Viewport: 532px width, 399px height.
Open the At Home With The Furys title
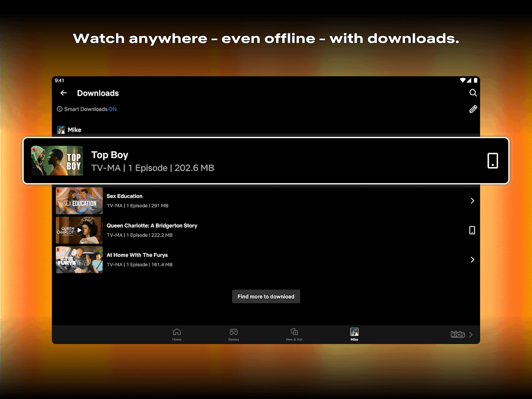point(137,255)
